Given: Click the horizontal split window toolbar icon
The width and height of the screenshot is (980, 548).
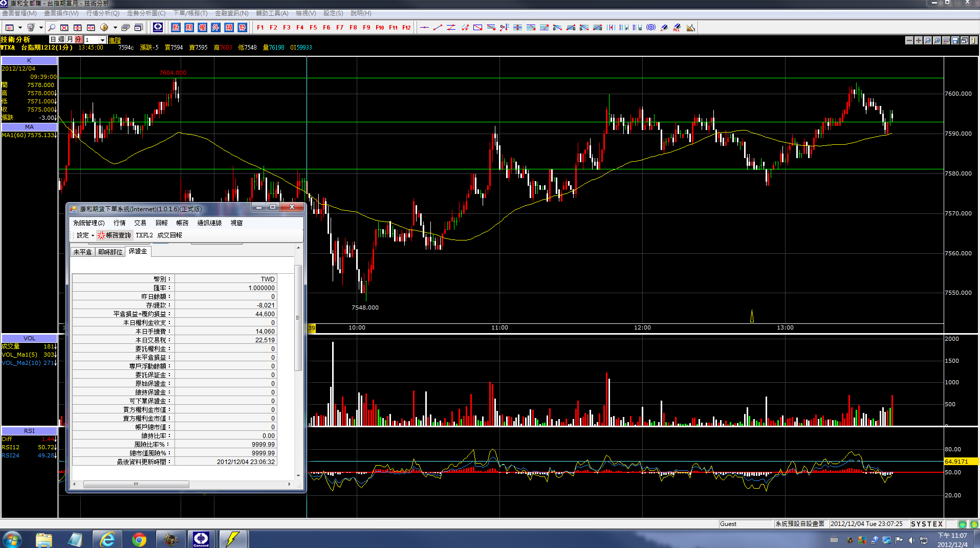Looking at the screenshot, I should point(91,28).
